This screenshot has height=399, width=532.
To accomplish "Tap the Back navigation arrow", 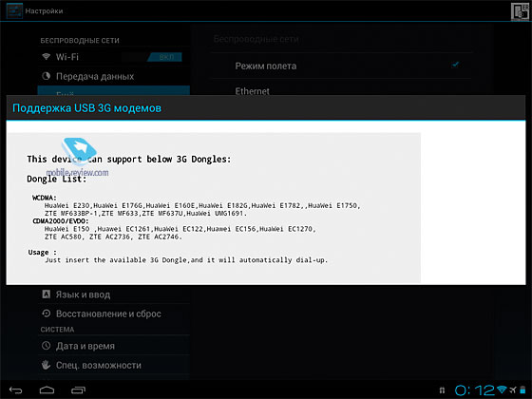I will coord(15,390).
